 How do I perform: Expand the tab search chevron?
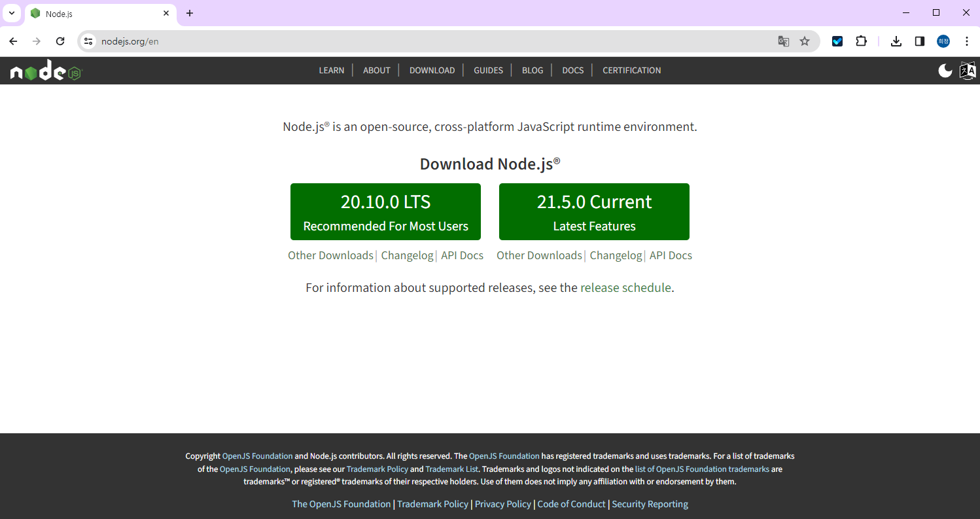pyautogui.click(x=11, y=13)
